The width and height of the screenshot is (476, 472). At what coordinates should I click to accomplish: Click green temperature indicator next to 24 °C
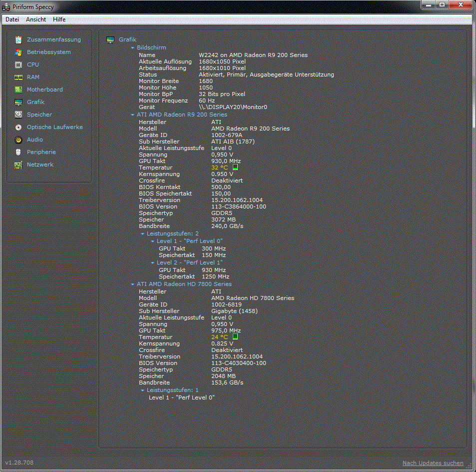click(235, 337)
